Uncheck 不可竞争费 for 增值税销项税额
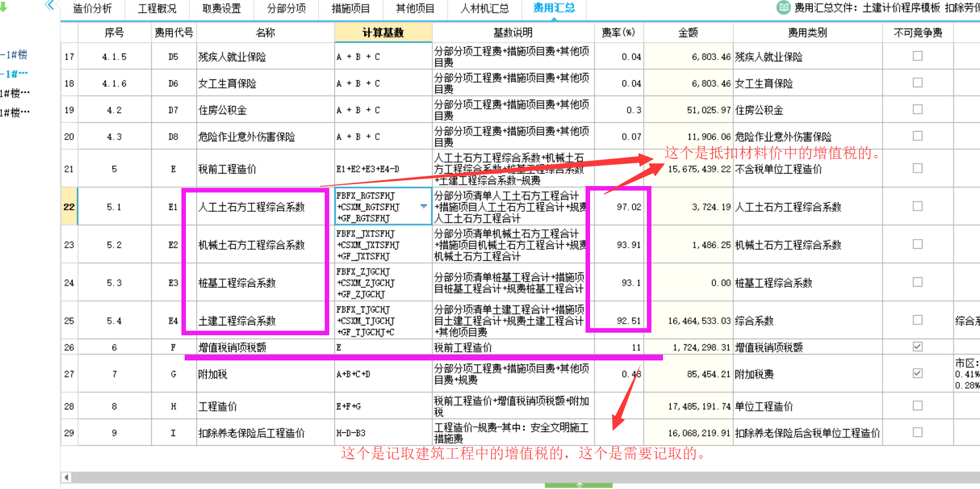The image size is (980, 489). pos(917,347)
